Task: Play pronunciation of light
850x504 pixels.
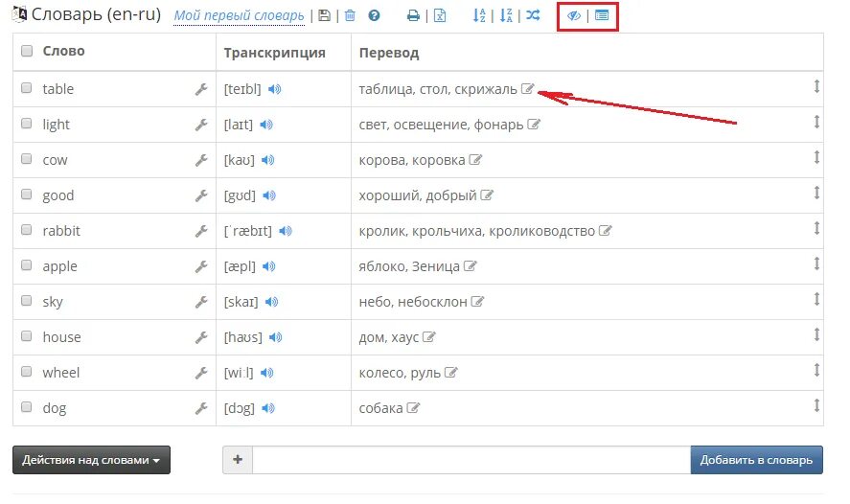Action: pyautogui.click(x=266, y=125)
